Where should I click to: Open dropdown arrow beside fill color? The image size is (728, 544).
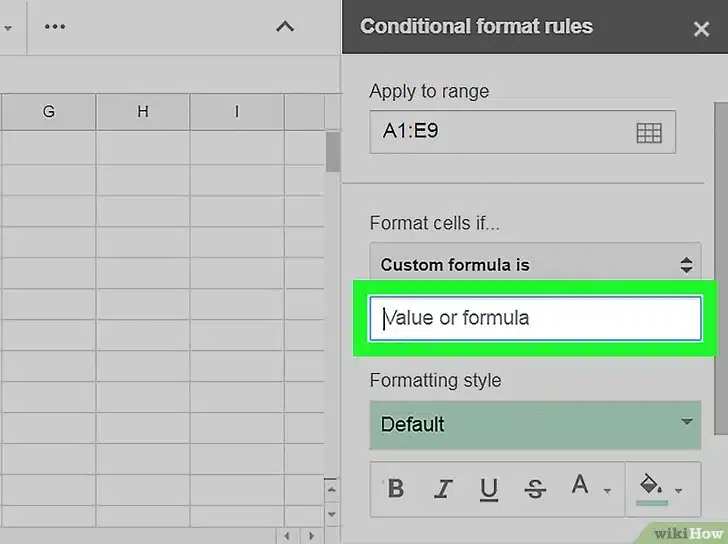pos(680,490)
